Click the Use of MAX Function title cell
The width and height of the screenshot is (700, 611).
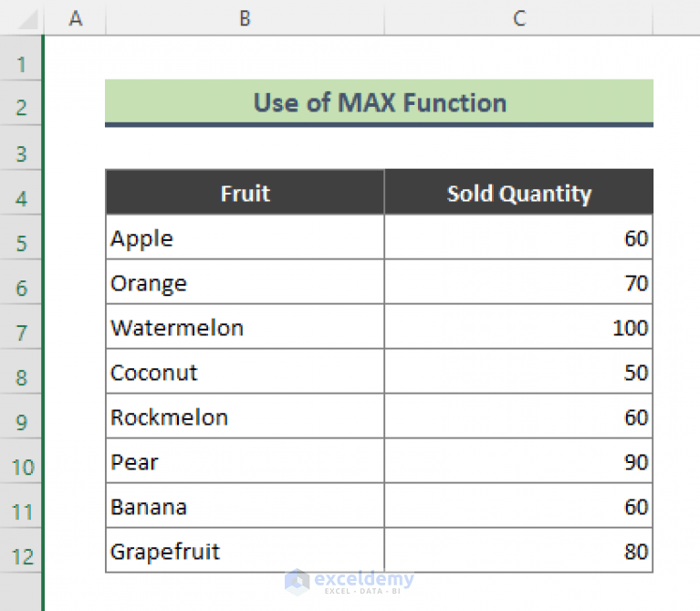(379, 102)
